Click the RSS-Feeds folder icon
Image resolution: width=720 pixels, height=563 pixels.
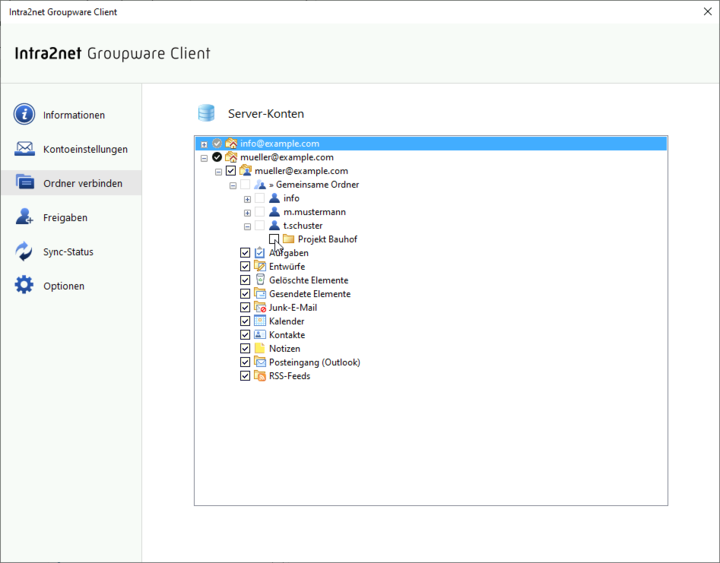tap(260, 376)
